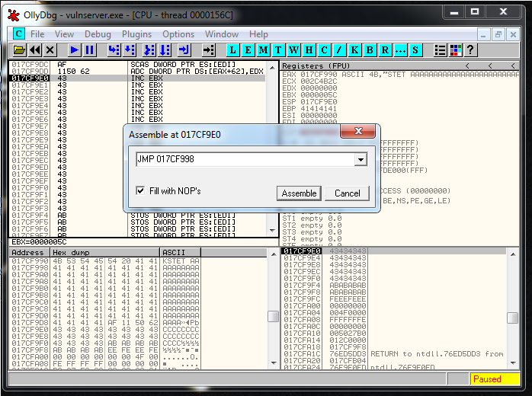Viewport: 532px width, 396px height.
Task: Run program with the play icon
Action: (x=74, y=50)
